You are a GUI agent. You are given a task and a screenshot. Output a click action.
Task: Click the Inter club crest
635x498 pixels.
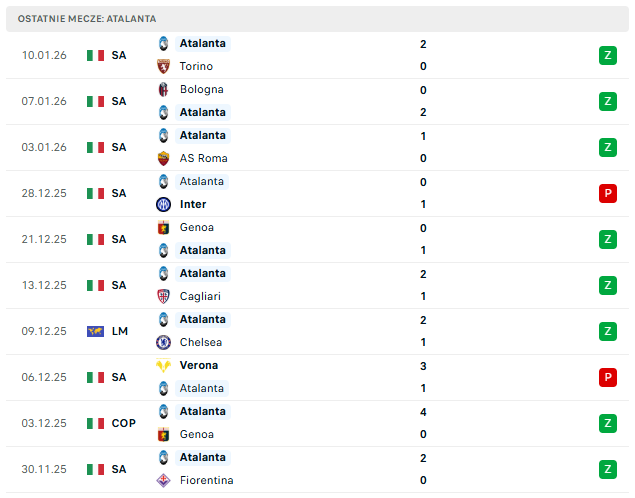pos(163,204)
